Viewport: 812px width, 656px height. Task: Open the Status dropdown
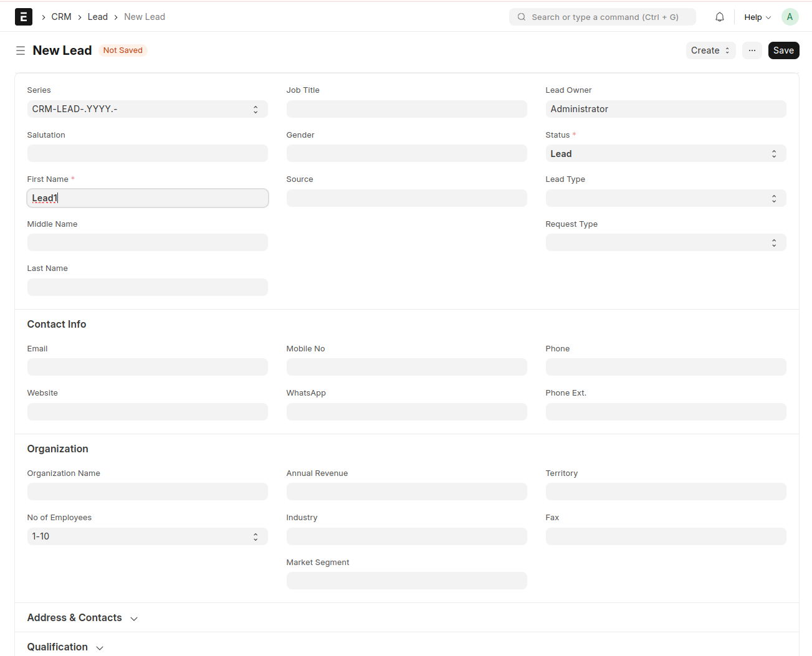click(x=666, y=154)
